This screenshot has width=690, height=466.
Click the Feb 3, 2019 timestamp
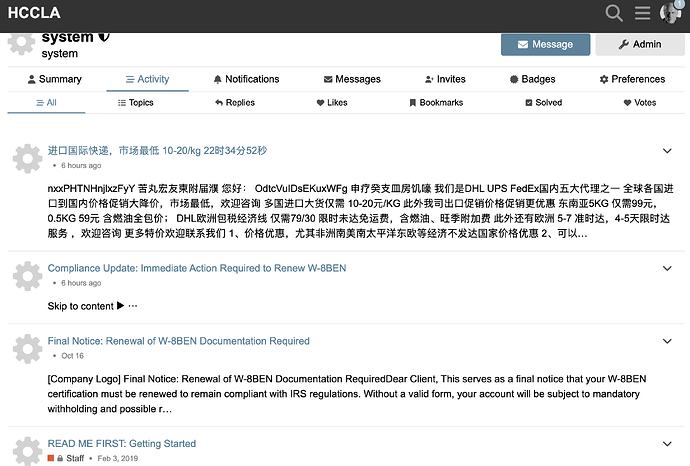pyautogui.click(x=117, y=458)
